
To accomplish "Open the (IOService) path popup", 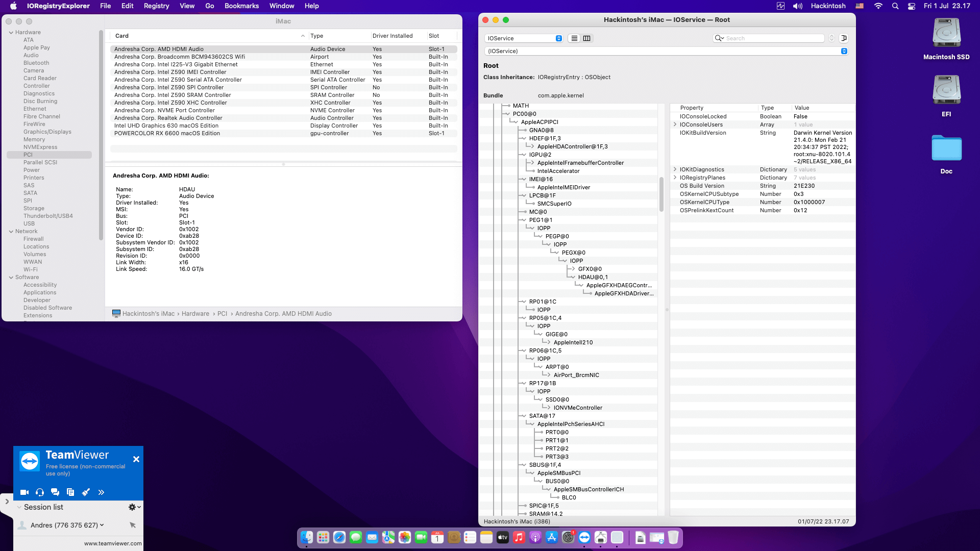I will 666,51.
